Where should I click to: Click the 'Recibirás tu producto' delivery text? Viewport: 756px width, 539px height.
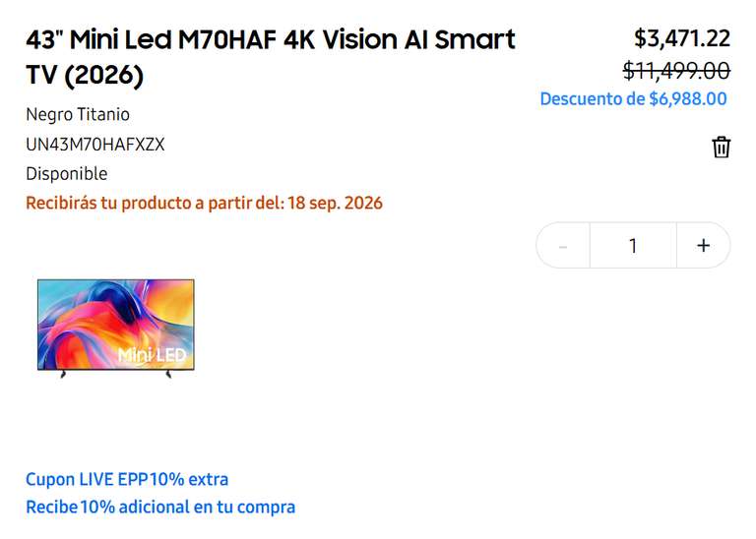click(109, 204)
